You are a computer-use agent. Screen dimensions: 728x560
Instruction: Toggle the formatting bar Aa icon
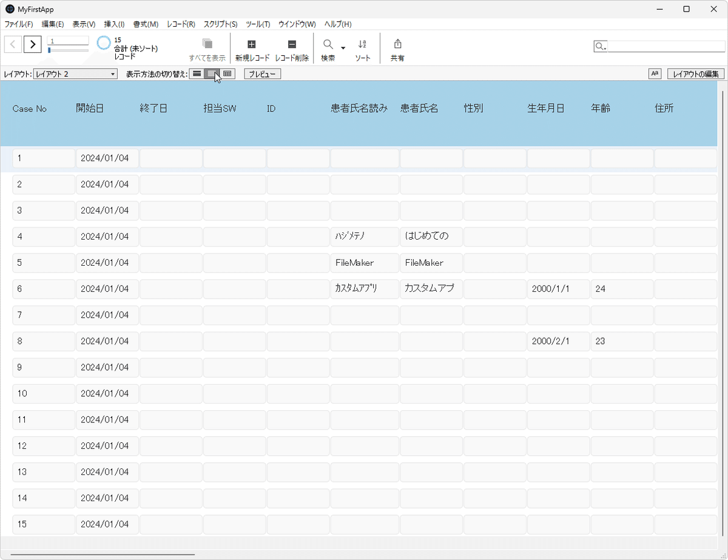point(655,73)
